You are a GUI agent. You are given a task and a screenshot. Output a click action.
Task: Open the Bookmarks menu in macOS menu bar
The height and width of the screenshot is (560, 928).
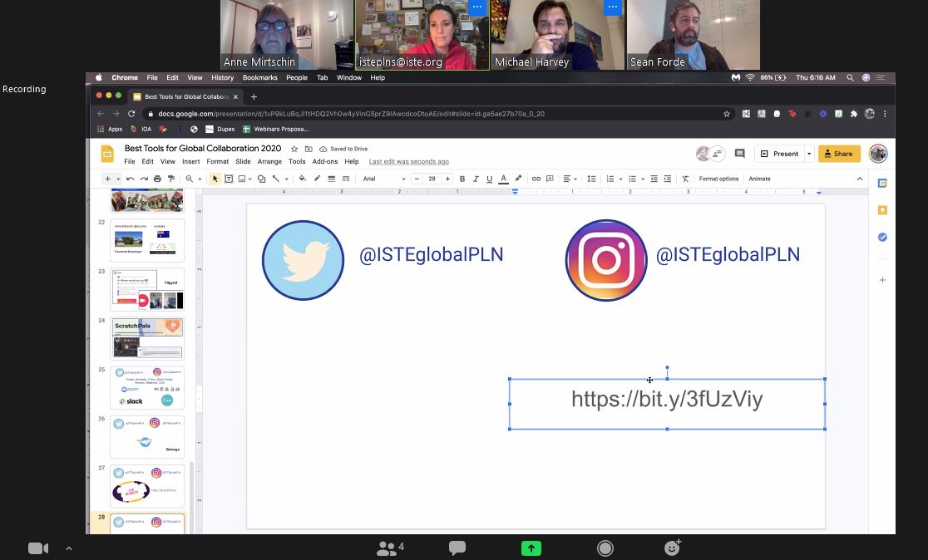point(259,77)
